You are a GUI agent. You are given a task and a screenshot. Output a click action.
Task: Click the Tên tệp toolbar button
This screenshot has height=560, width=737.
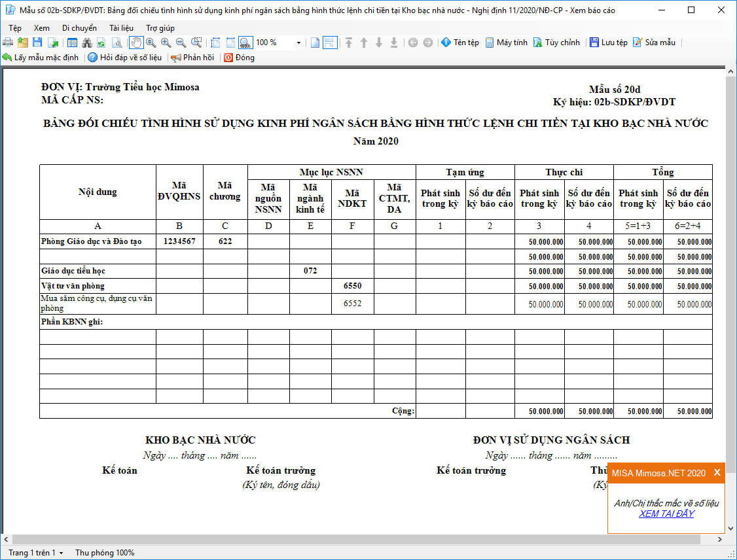(x=460, y=43)
